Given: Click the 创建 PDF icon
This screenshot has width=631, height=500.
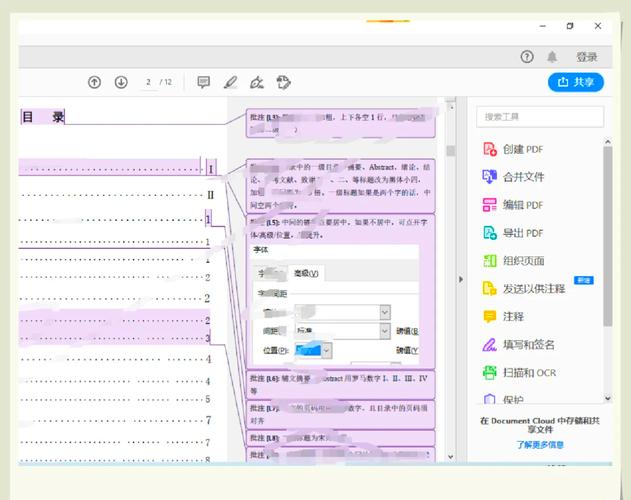Looking at the screenshot, I should click(489, 149).
